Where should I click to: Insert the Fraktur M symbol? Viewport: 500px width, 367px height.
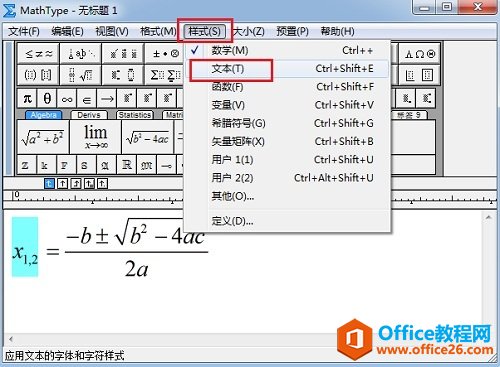pyautogui.click(x=146, y=164)
